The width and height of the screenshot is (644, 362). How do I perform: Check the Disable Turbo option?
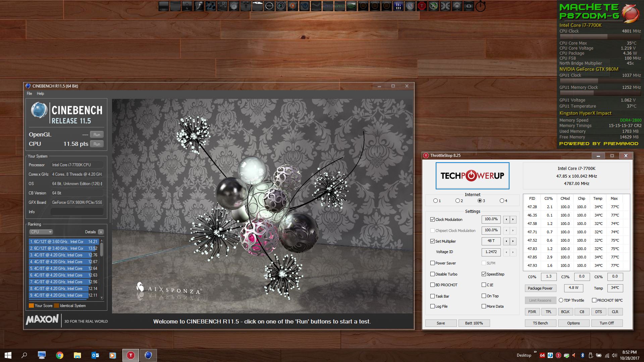(x=432, y=274)
